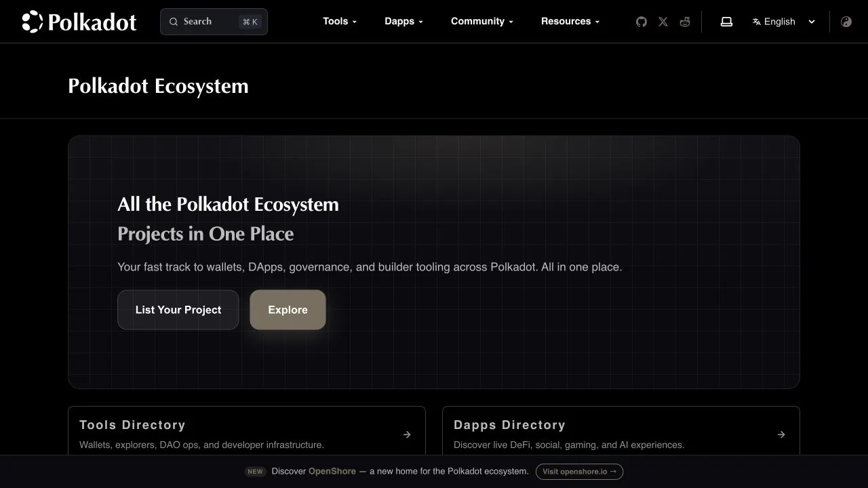Click 'Projects in One Place' heading

pos(205,234)
